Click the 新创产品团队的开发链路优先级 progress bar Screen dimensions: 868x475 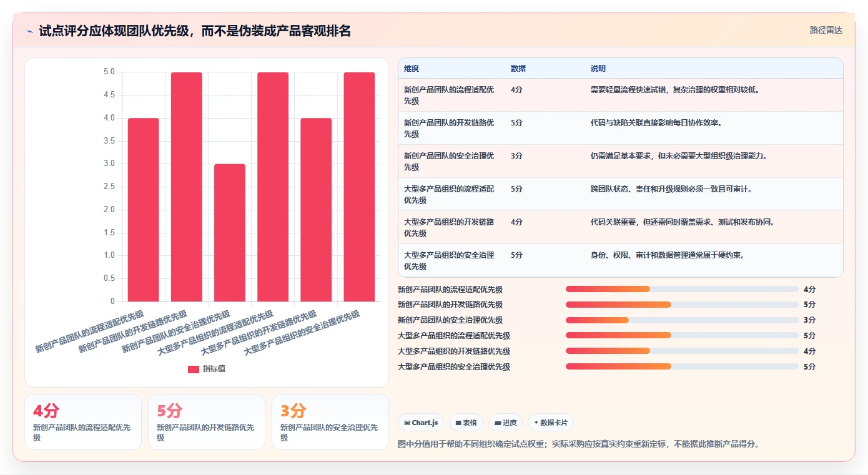tap(682, 305)
